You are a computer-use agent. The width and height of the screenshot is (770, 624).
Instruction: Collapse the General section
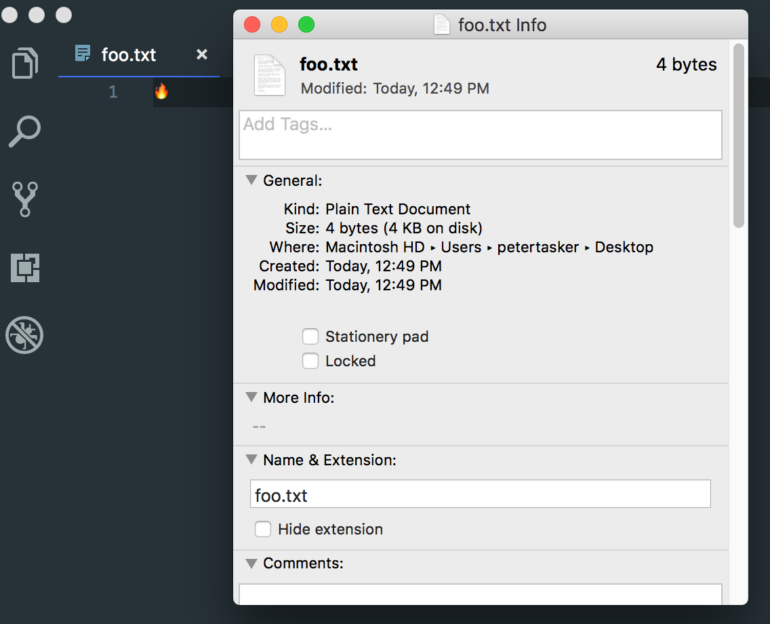pos(251,181)
